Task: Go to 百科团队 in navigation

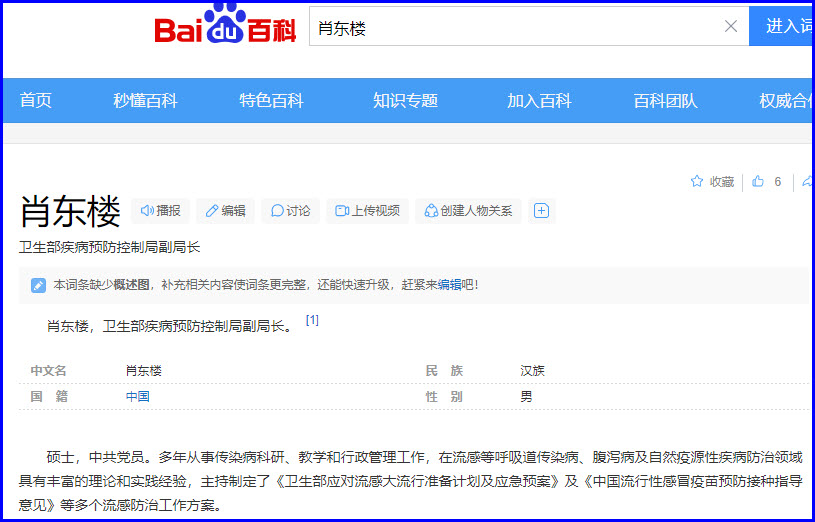Action: 665,101
